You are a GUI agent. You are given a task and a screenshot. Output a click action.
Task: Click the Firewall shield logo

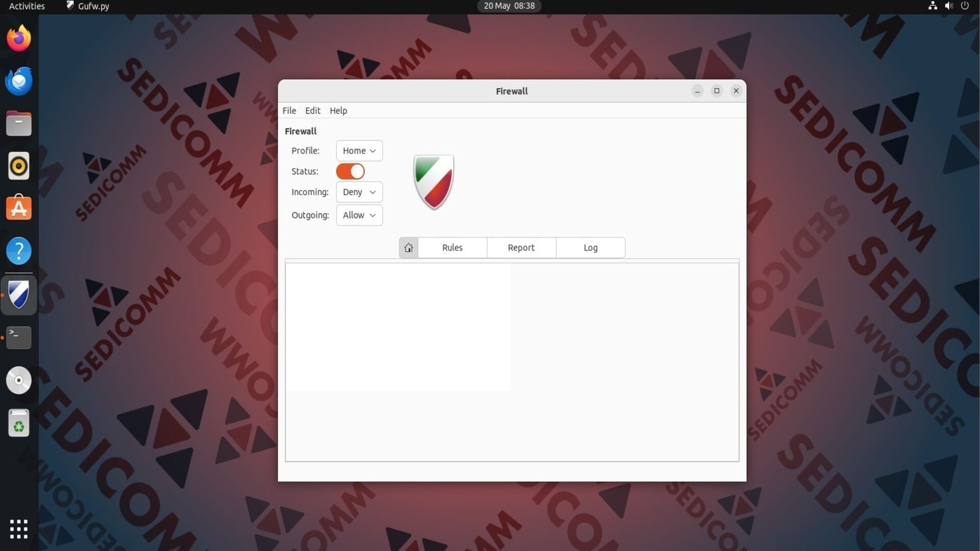click(433, 182)
